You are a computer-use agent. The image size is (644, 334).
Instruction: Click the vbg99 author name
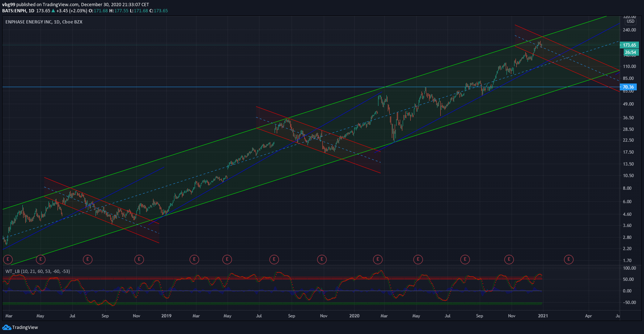click(8, 5)
